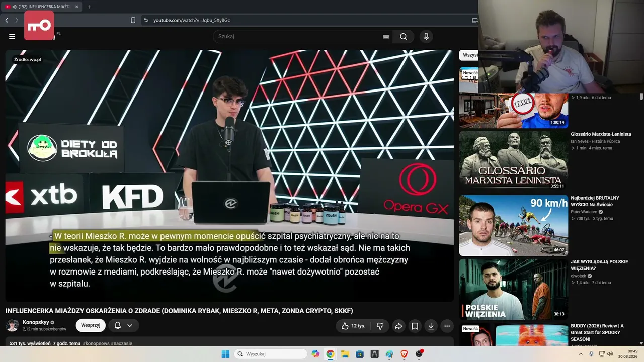Launch Copilot from the taskbar
Image resolution: width=644 pixels, height=362 pixels.
pos(315,354)
